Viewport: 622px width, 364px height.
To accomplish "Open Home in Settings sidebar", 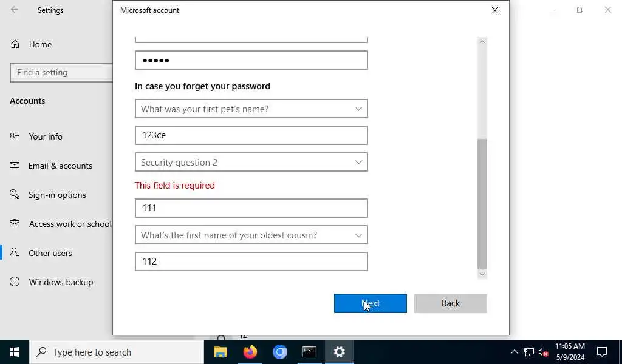I will (x=40, y=44).
